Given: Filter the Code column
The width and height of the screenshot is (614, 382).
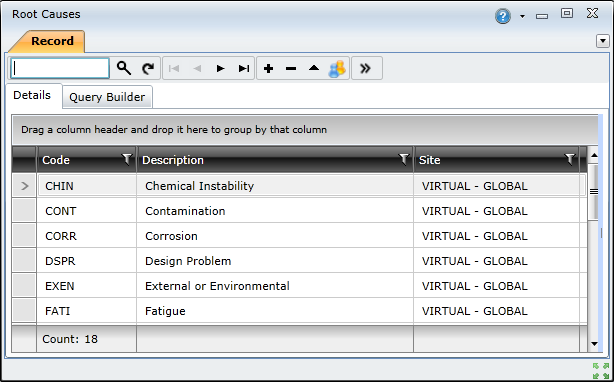Looking at the screenshot, I should (126, 159).
